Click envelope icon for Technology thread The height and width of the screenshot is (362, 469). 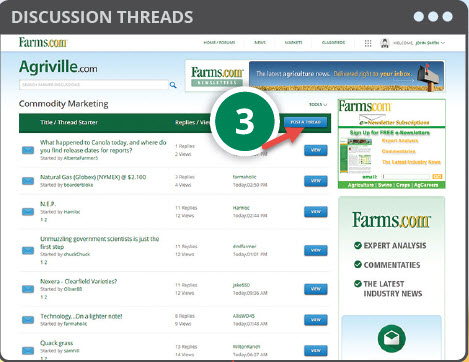pos(28,320)
